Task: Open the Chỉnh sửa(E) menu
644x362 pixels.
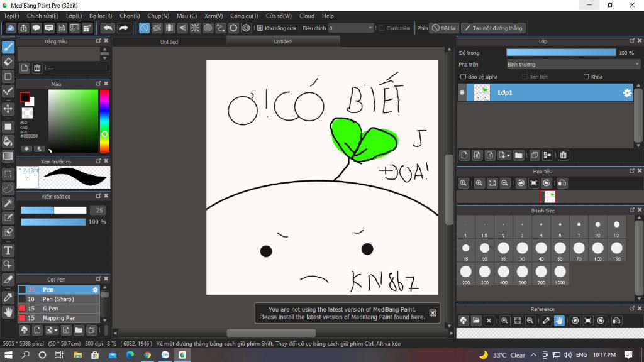Action: 42,16
